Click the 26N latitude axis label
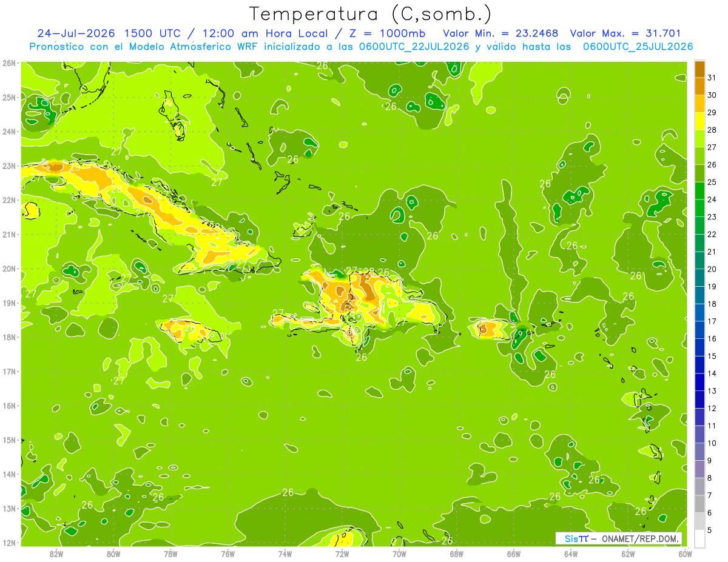This screenshot has height=562, width=728. (9, 63)
